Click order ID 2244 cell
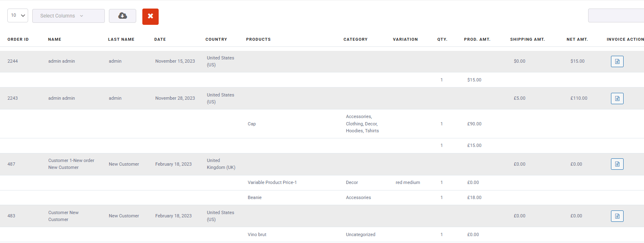This screenshot has width=644, height=243. [13, 61]
